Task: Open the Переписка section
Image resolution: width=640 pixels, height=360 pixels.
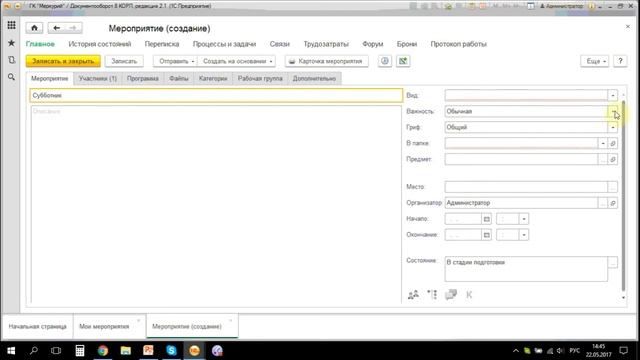Action: point(162,44)
